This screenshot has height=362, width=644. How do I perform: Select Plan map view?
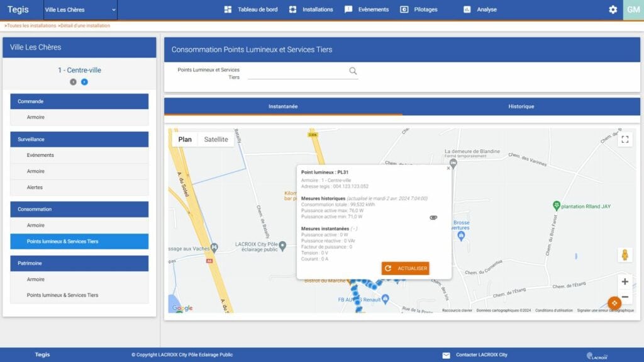[185, 140]
